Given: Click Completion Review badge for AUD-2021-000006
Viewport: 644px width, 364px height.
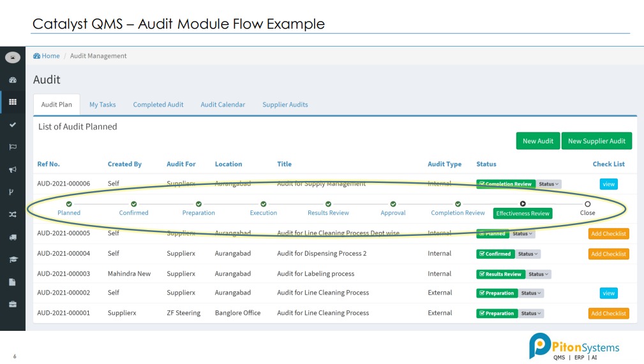Looking at the screenshot, I should [x=506, y=184].
